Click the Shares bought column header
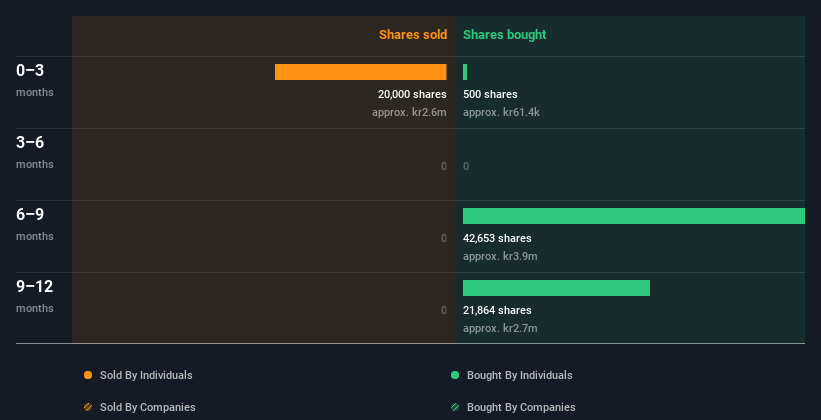 [505, 35]
